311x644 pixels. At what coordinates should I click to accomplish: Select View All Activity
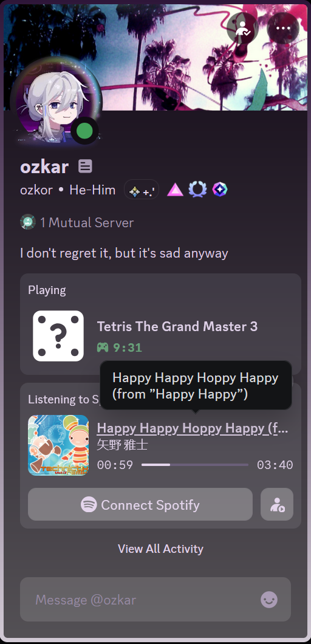coord(160,549)
